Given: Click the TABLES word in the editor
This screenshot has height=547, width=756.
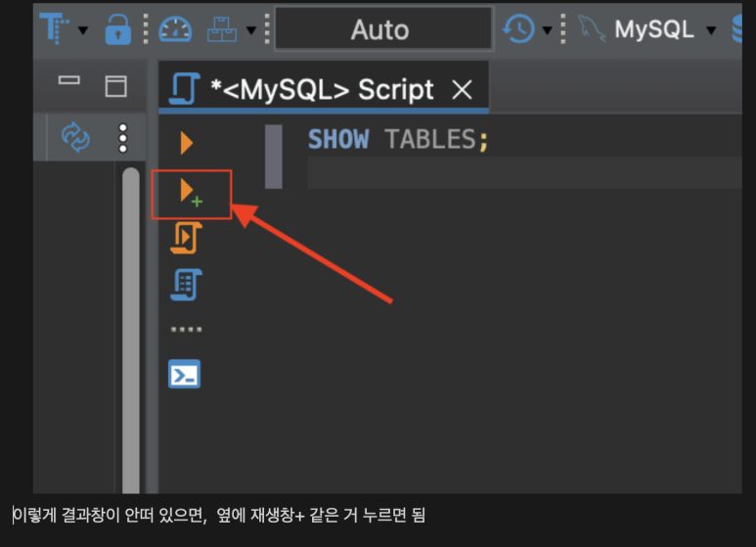Looking at the screenshot, I should [x=430, y=139].
